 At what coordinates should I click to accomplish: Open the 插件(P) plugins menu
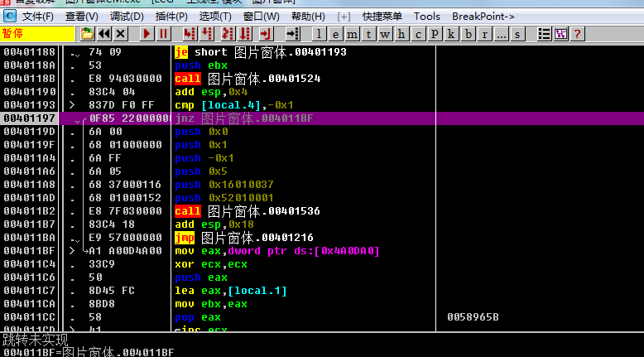(x=171, y=17)
